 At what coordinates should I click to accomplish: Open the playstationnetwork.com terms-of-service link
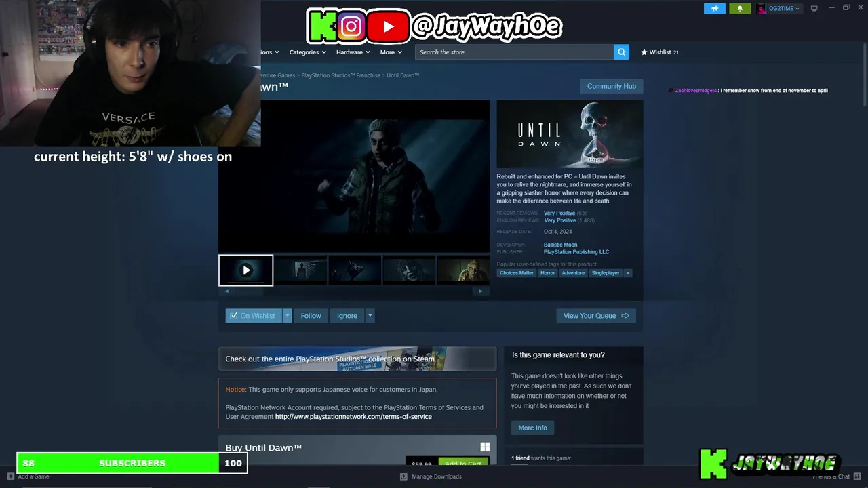(x=353, y=417)
